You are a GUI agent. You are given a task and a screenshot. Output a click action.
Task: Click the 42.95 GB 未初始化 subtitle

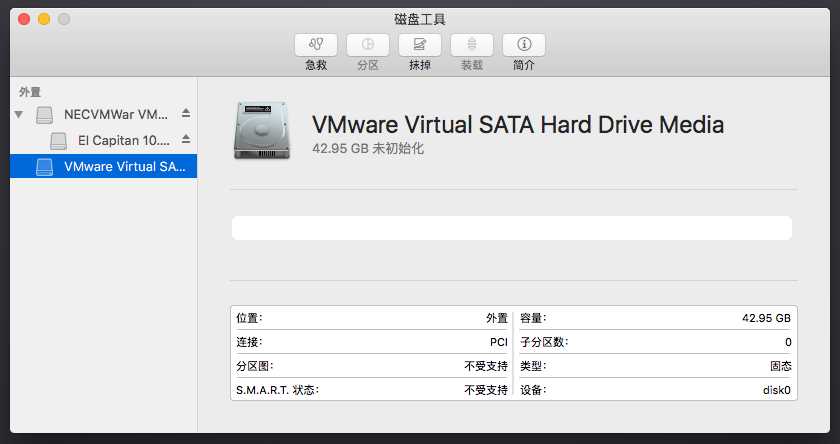pos(368,148)
